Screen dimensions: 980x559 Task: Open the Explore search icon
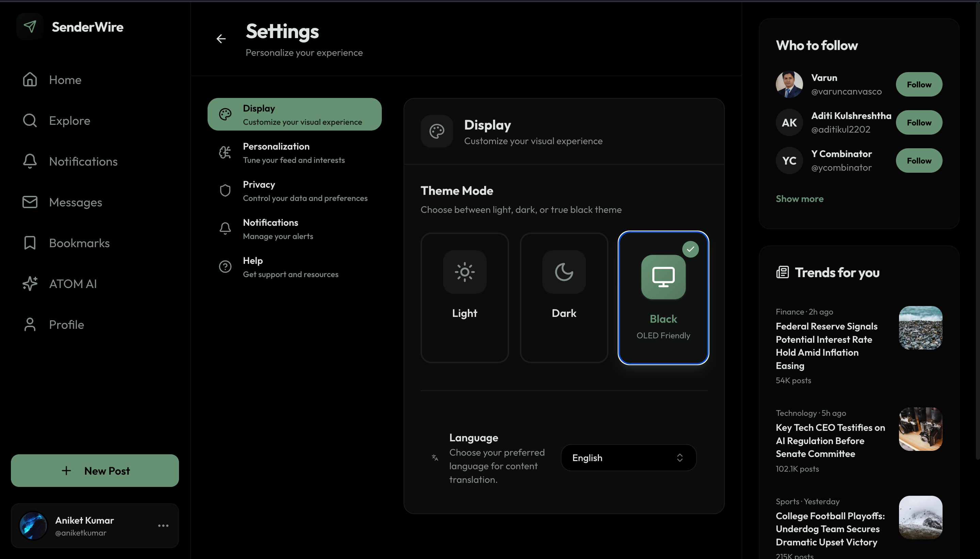pyautogui.click(x=30, y=121)
